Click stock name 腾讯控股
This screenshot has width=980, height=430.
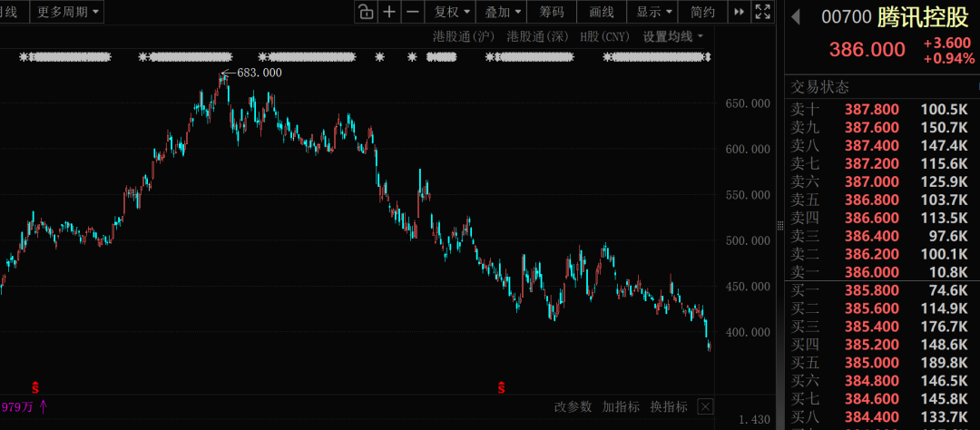tap(923, 17)
